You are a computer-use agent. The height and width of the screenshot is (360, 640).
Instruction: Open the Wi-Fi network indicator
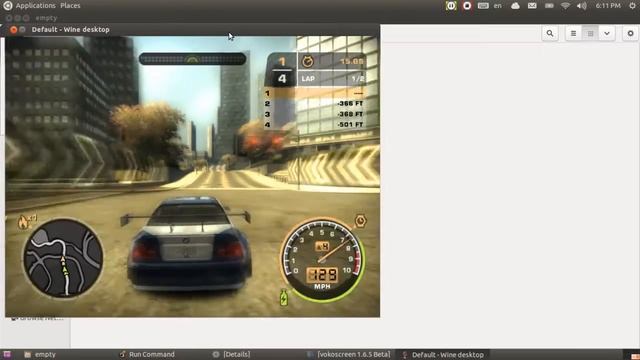coord(565,6)
